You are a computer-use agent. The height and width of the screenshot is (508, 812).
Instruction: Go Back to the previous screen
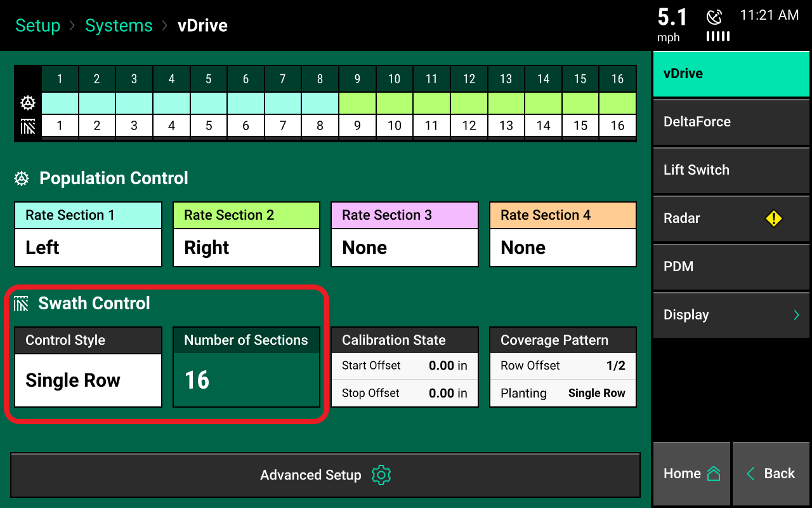771,474
